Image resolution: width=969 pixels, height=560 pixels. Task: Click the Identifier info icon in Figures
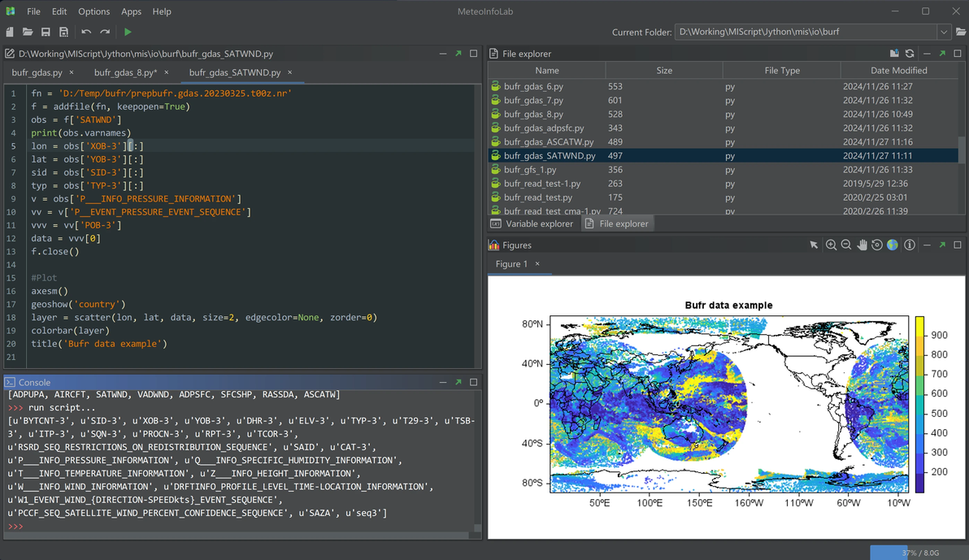[909, 245]
